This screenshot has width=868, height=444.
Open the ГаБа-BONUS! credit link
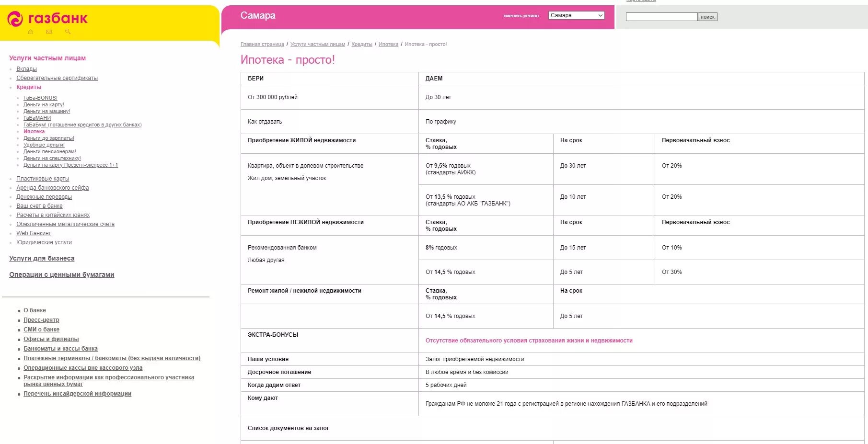click(40, 98)
